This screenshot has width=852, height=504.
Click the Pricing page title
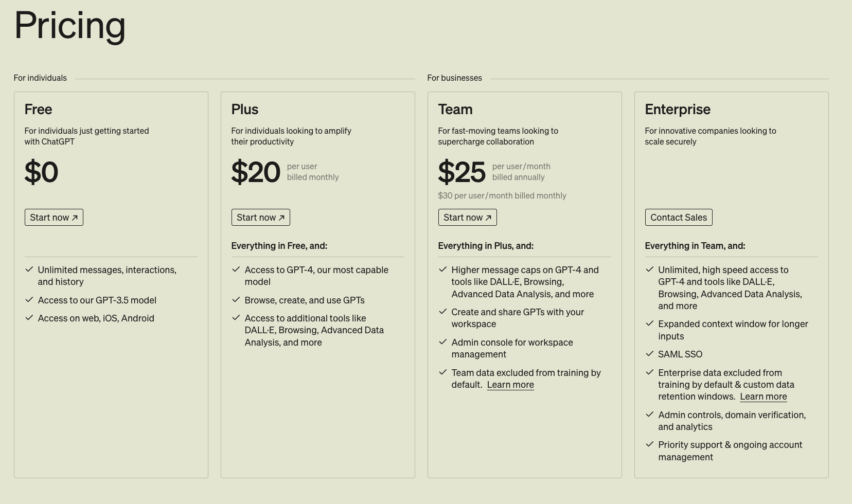tap(69, 25)
